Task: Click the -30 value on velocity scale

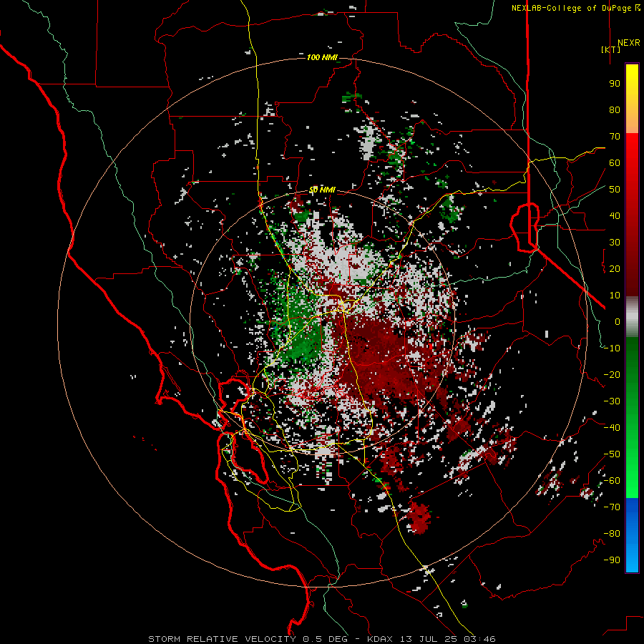Action: coord(612,401)
